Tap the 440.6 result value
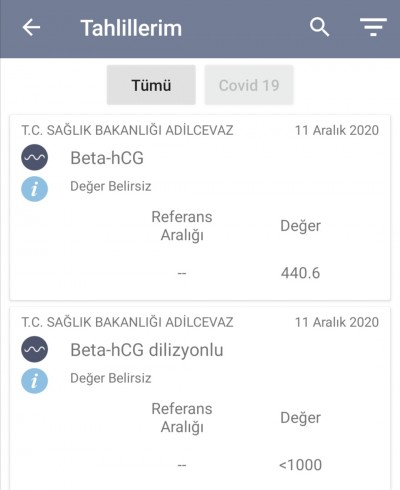Viewport: 400px width, 490px height. pyautogui.click(x=300, y=273)
